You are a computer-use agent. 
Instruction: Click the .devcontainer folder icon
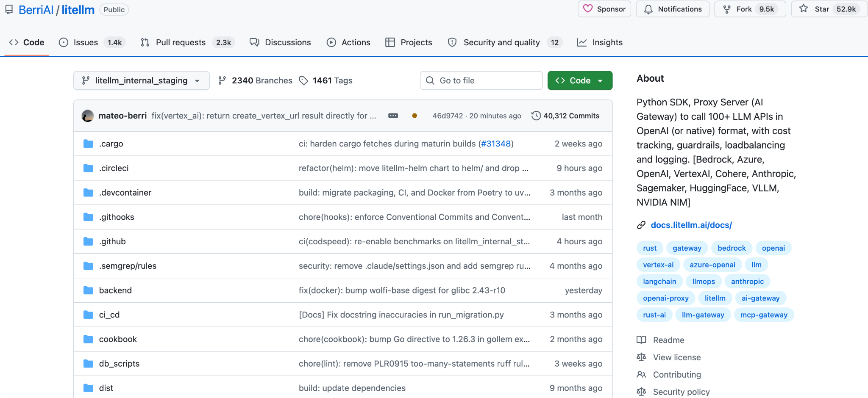[88, 193]
